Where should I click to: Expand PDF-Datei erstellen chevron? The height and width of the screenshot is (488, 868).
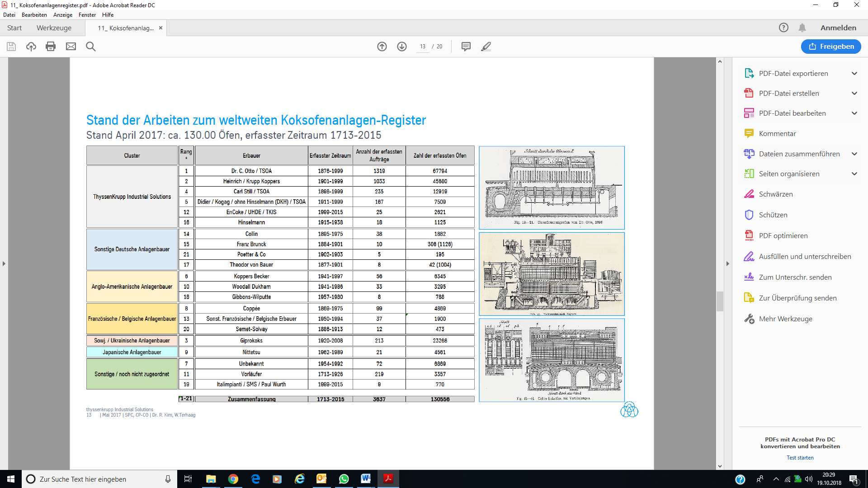[x=854, y=93]
